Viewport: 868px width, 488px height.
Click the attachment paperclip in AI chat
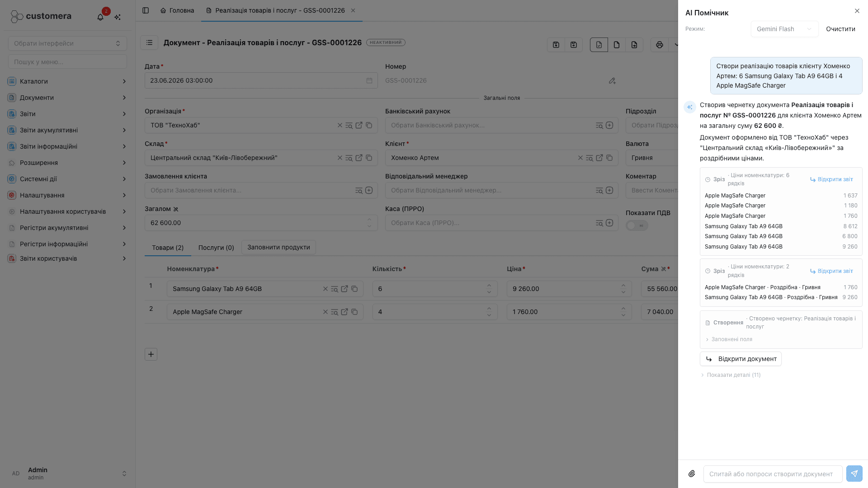(x=692, y=474)
